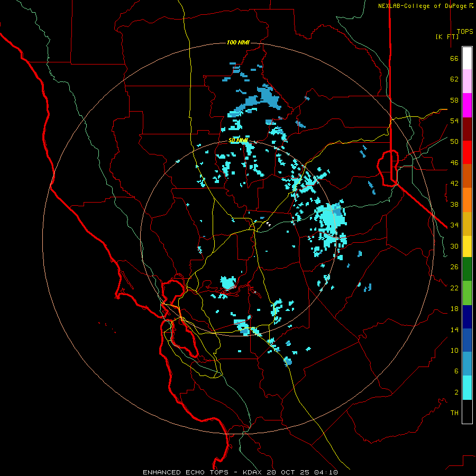The width and height of the screenshot is (476, 476).
Task: Click the 50 NMI range ring label
Action: (238, 141)
